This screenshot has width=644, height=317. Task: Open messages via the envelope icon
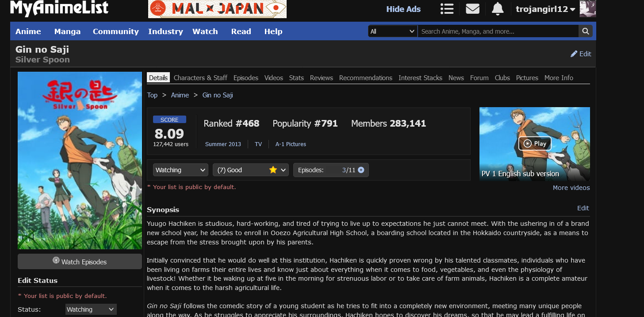point(472,9)
